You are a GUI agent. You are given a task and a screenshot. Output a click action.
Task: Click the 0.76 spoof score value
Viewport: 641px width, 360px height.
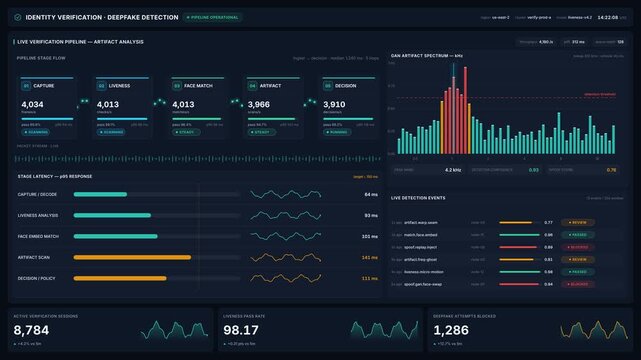612,170
